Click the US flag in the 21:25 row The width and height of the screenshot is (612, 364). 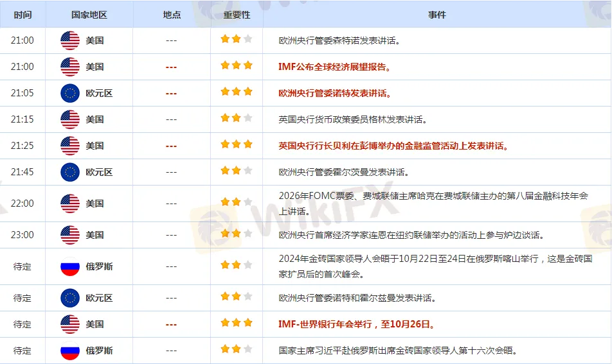click(x=70, y=146)
